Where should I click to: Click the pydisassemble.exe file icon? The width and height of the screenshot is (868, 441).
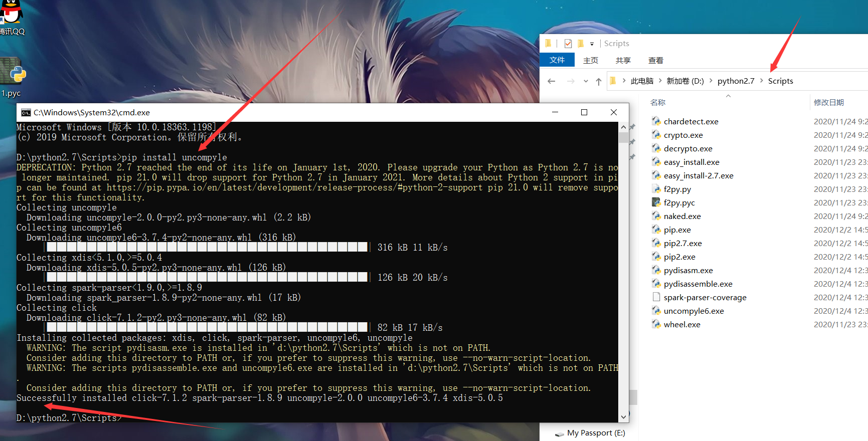[x=656, y=284]
